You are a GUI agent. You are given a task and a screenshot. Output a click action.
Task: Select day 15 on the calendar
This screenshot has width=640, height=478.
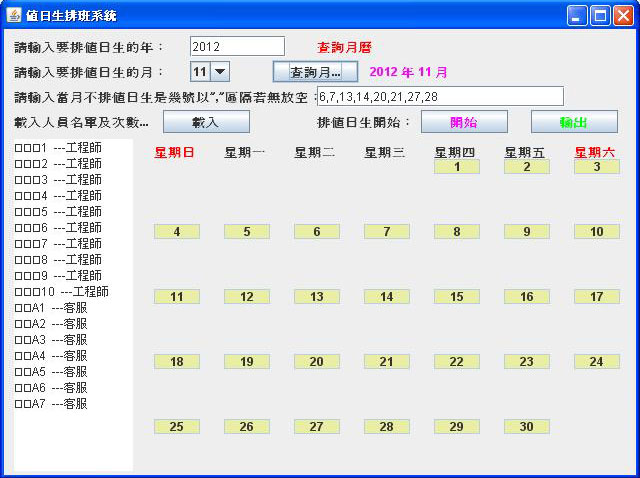click(457, 296)
